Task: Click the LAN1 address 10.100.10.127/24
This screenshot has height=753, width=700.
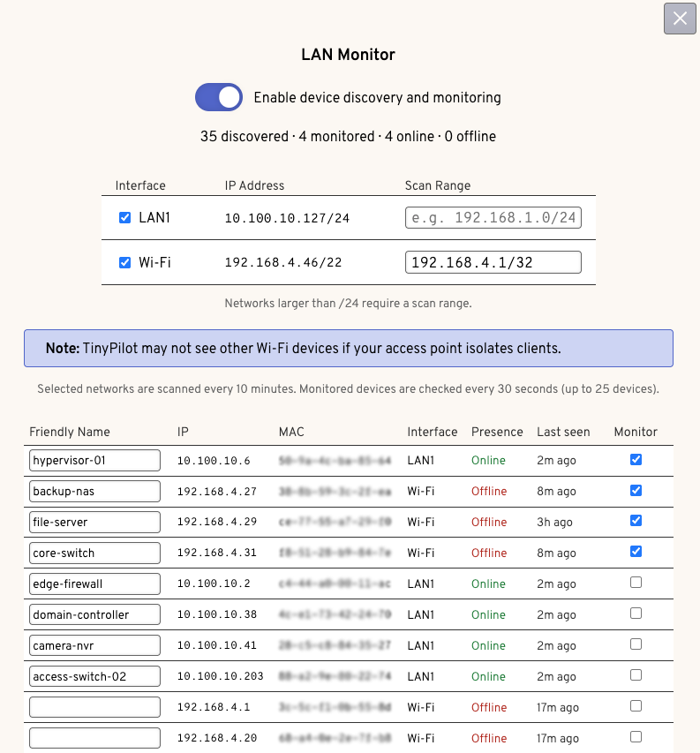Action: [287, 218]
